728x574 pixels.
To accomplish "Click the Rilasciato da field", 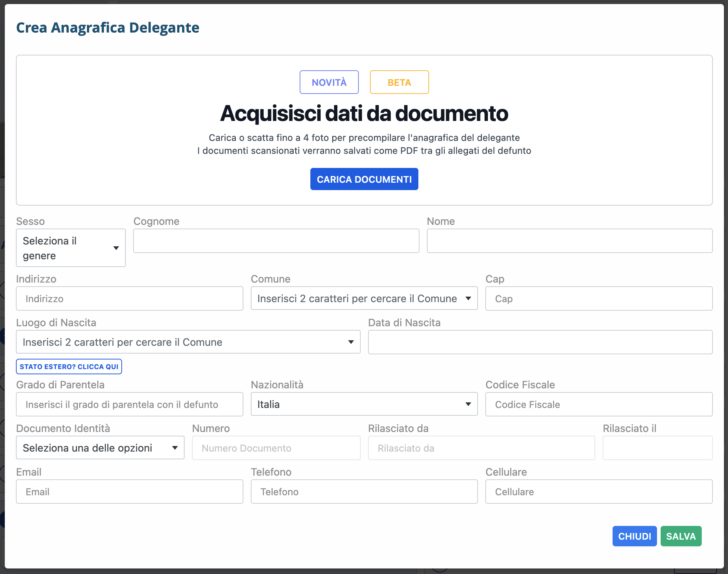I will coord(481,448).
